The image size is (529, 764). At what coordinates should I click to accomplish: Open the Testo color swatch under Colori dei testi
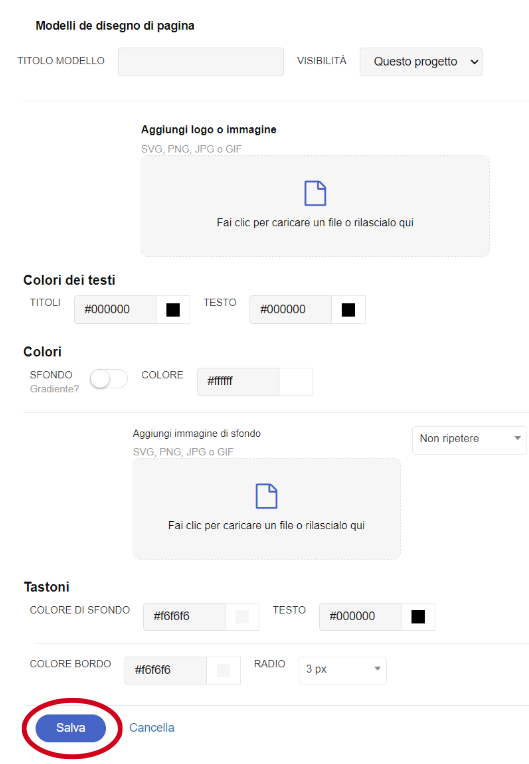(348, 310)
